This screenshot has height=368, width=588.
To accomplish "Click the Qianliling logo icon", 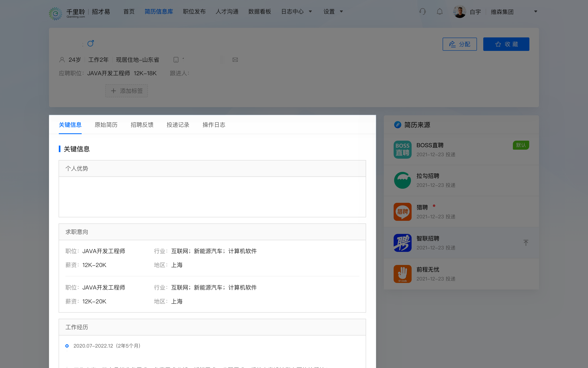I will 56,13.
